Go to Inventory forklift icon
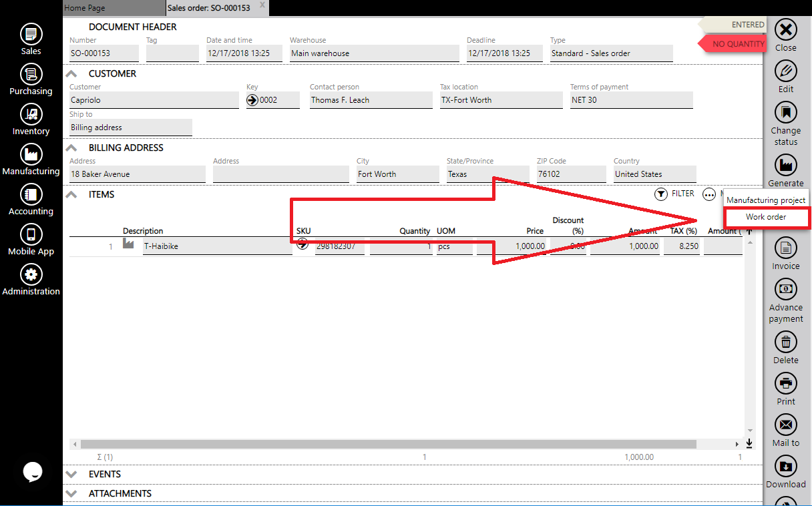Screen dimensions: 812x506 click(31, 114)
